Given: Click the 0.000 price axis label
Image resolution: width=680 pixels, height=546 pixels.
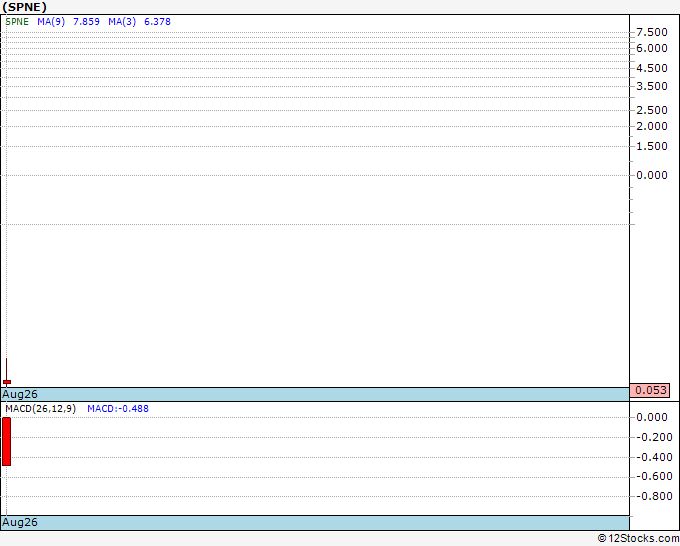Looking at the screenshot, I should coord(652,175).
